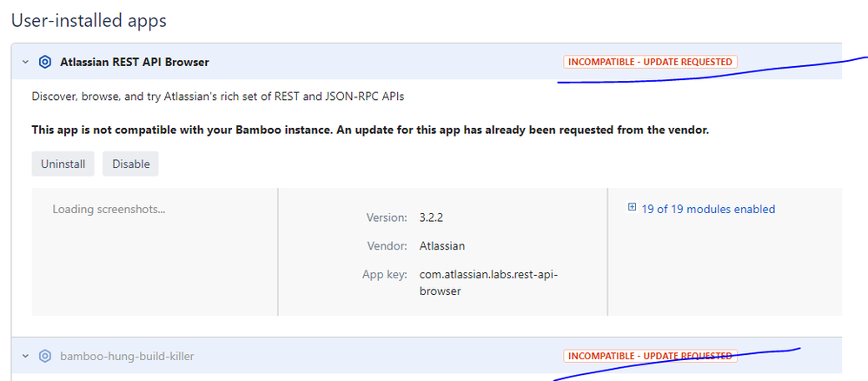868x381 pixels.
Task: Click the App key label
Action: pos(385,275)
